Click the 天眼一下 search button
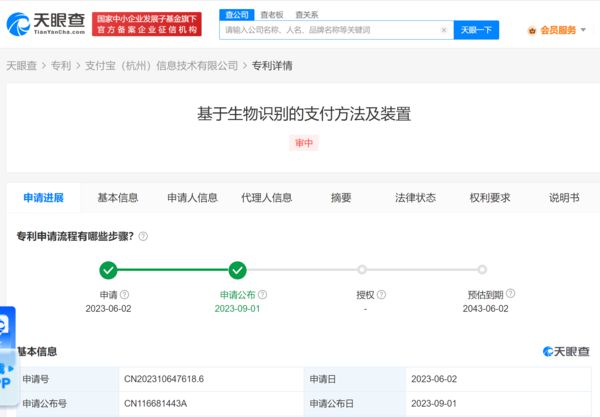 (x=476, y=30)
